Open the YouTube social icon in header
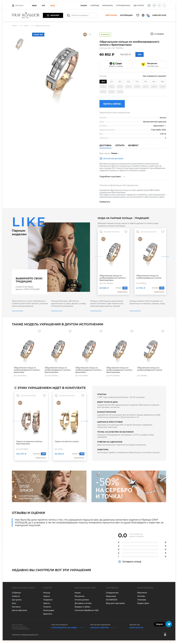 click(x=149, y=5)
